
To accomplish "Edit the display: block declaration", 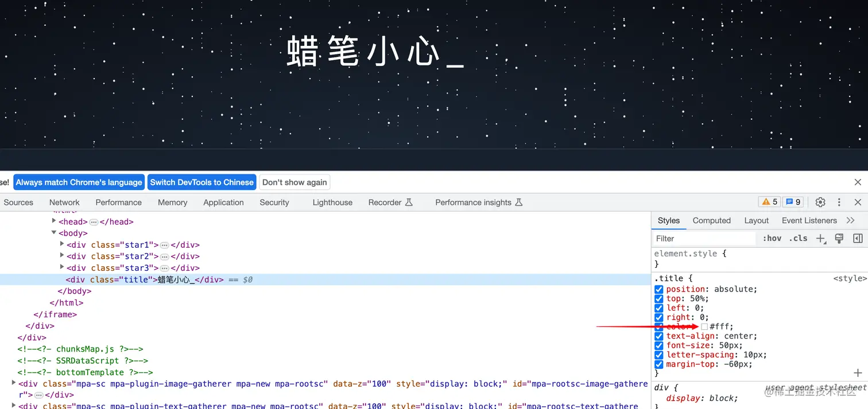I will (702, 398).
